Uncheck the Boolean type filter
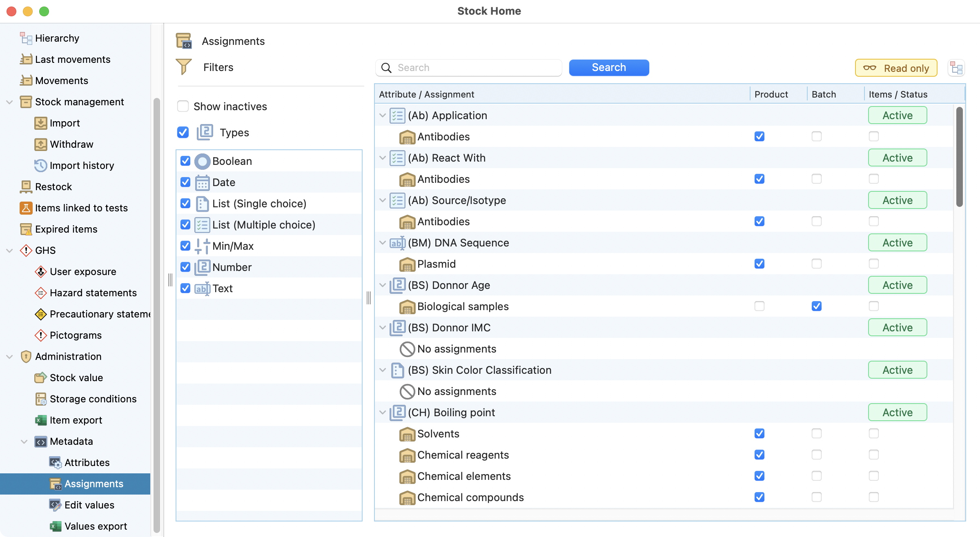 (185, 161)
